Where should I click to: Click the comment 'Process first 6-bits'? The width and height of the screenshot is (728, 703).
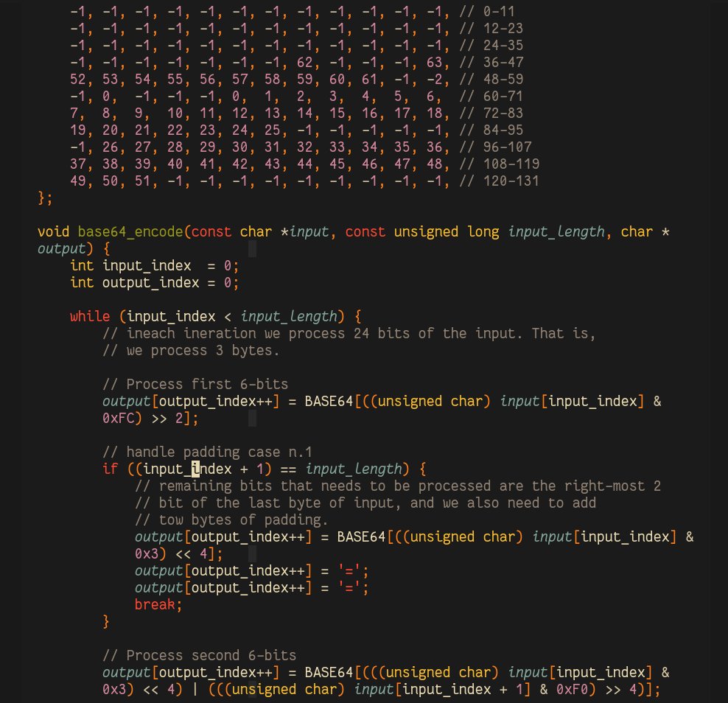click(x=195, y=384)
